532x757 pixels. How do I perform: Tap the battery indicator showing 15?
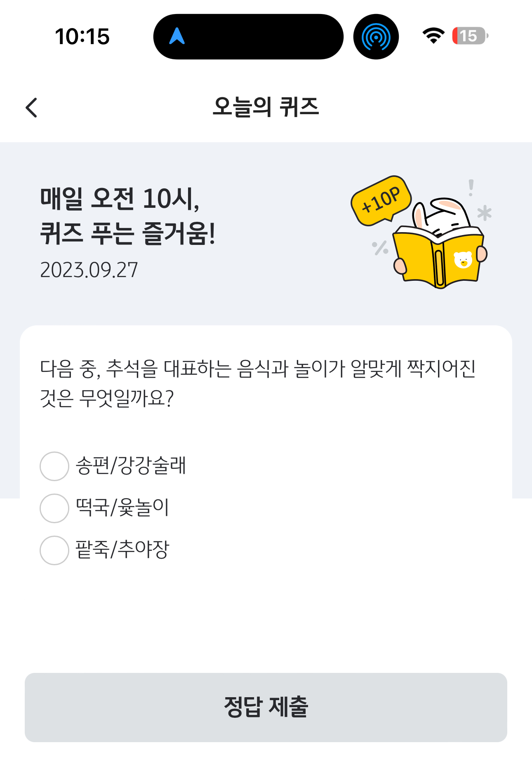pos(470,36)
